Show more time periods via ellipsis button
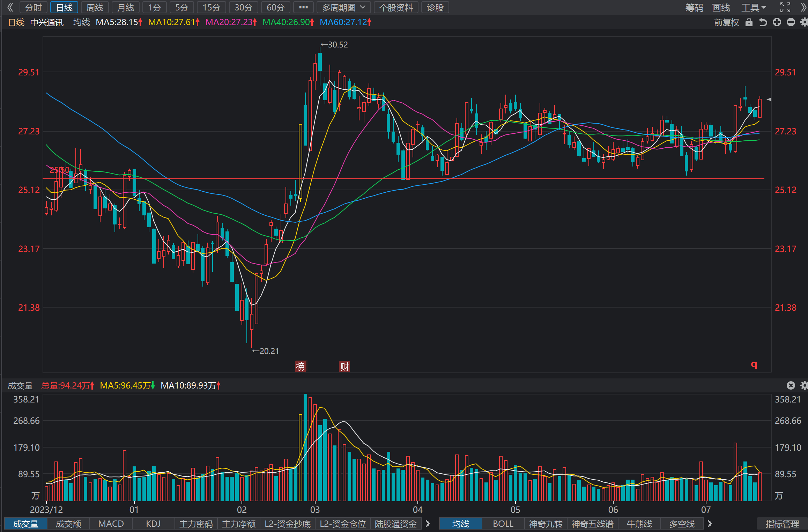808x532 pixels. (303, 7)
